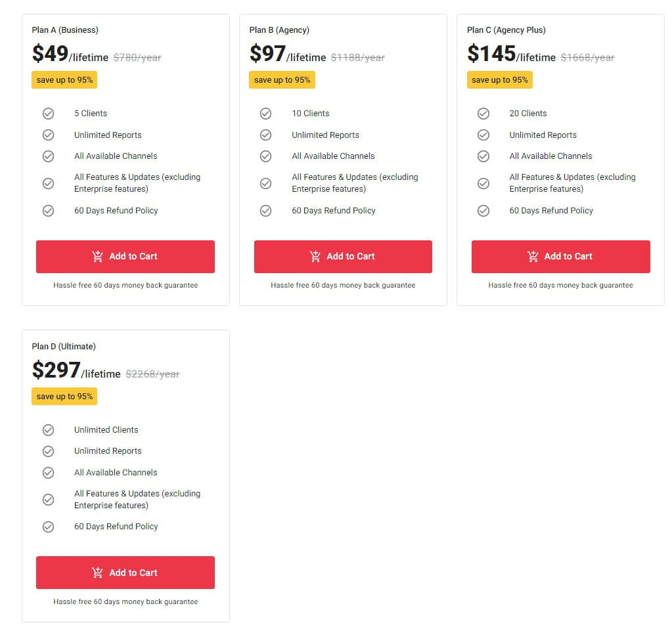Click cart icon in Plan C button
This screenshot has width=672, height=633.
(533, 257)
